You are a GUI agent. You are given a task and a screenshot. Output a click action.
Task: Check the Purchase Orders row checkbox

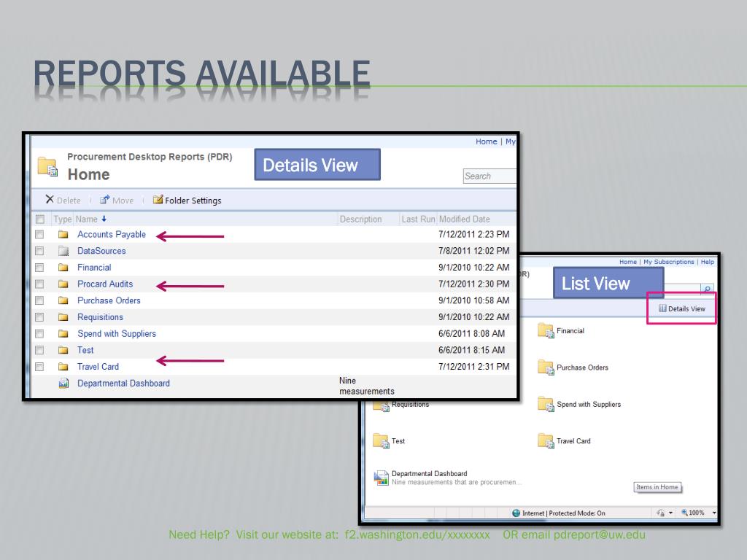click(x=39, y=300)
